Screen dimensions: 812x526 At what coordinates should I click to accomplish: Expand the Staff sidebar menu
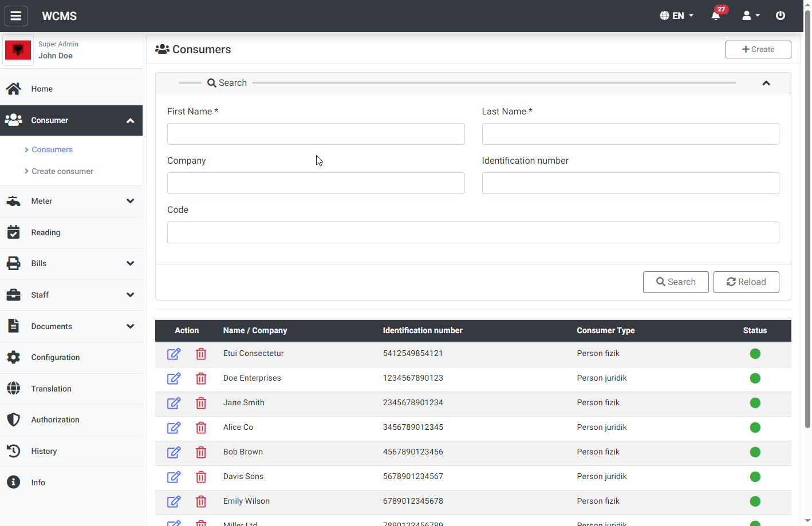tap(71, 295)
